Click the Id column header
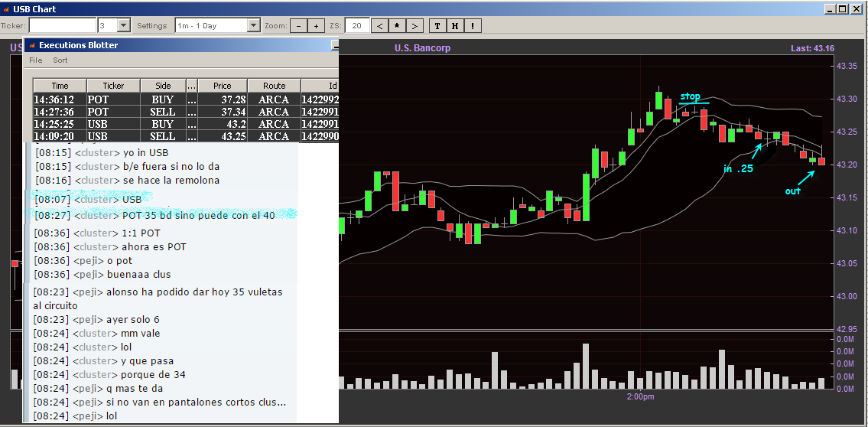The width and height of the screenshot is (868, 427). [x=320, y=86]
